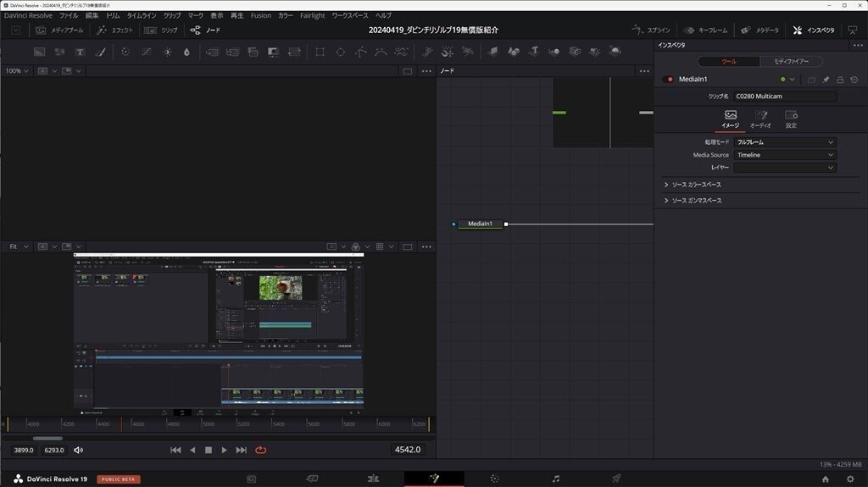The height and width of the screenshot is (487, 868).
Task: Select the Background tool icon
Action: (39, 52)
